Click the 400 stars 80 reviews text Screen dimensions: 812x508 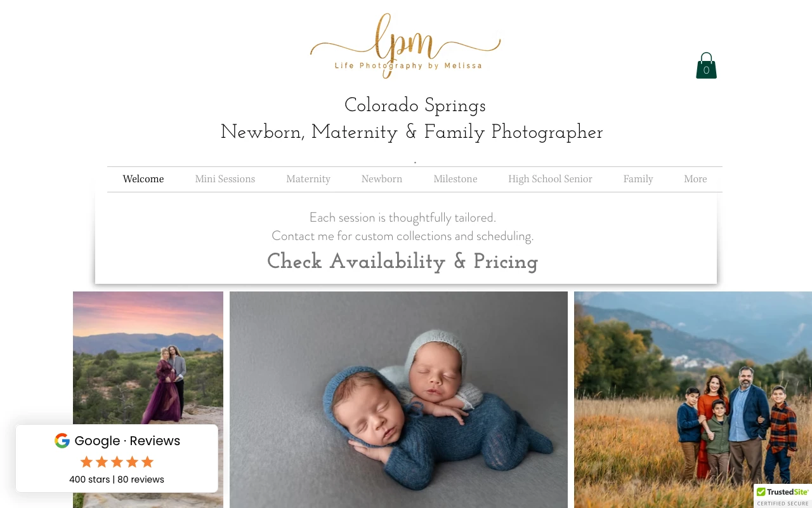coord(117,479)
